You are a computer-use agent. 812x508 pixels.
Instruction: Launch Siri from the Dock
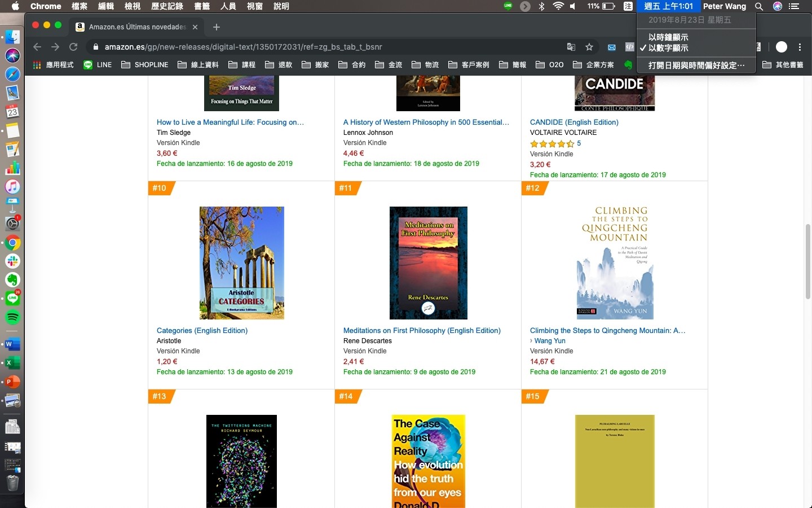tap(12, 55)
